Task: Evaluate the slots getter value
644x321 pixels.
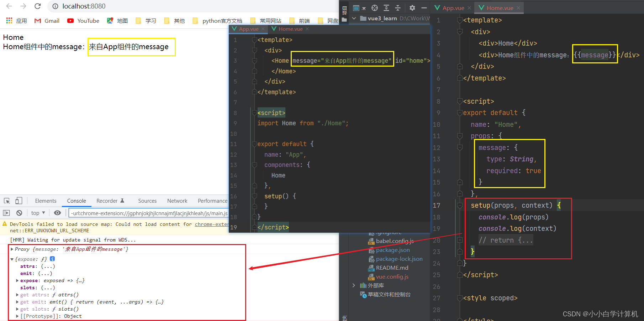Action: 48,288
